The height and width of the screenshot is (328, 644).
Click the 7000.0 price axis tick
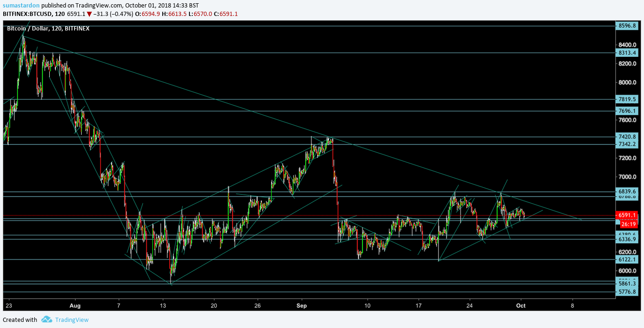pyautogui.click(x=628, y=177)
